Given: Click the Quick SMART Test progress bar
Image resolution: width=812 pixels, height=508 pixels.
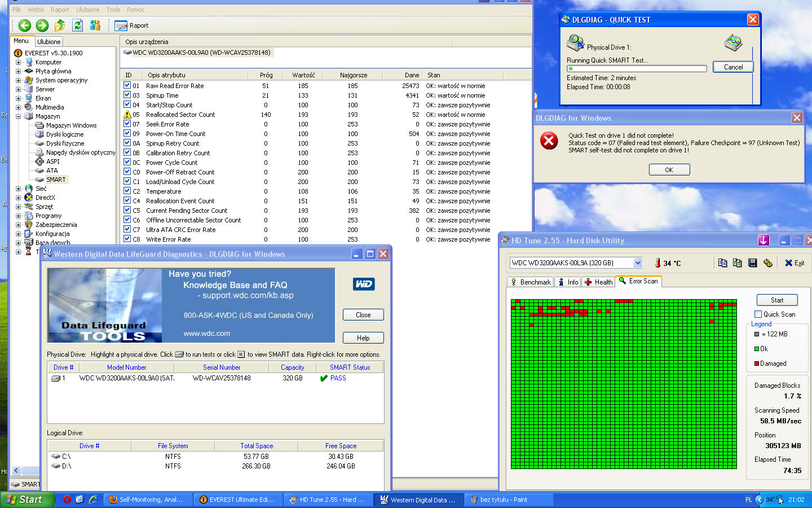Looking at the screenshot, I should [x=637, y=69].
